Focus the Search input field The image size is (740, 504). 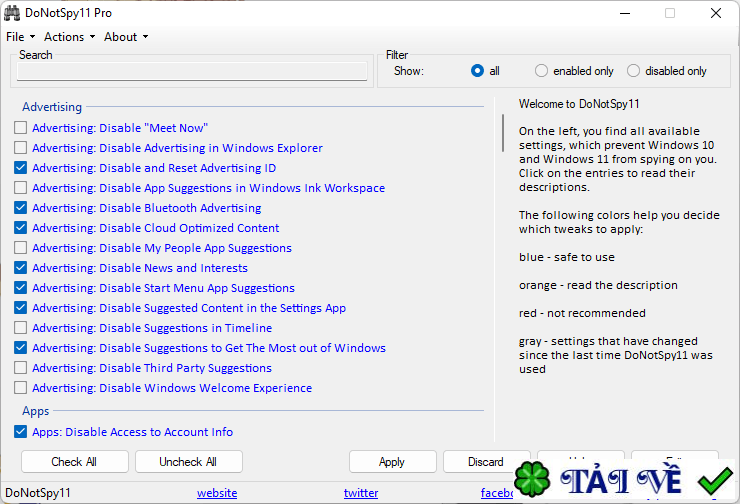192,71
